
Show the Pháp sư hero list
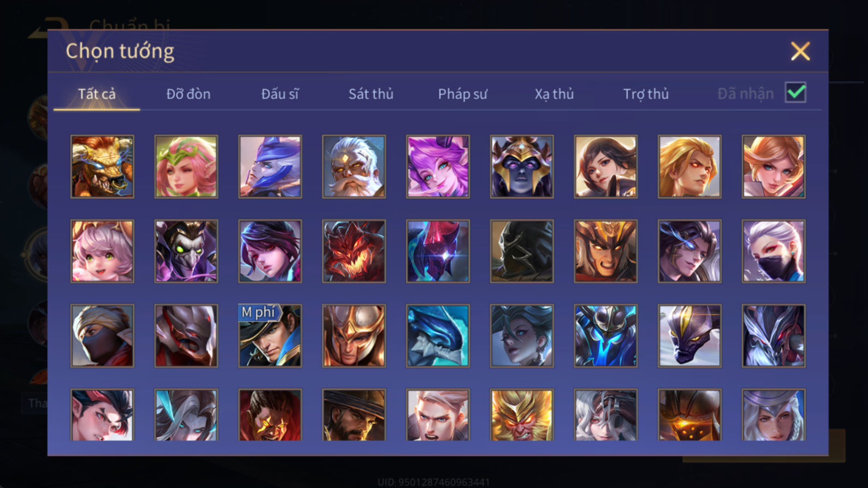coord(462,94)
